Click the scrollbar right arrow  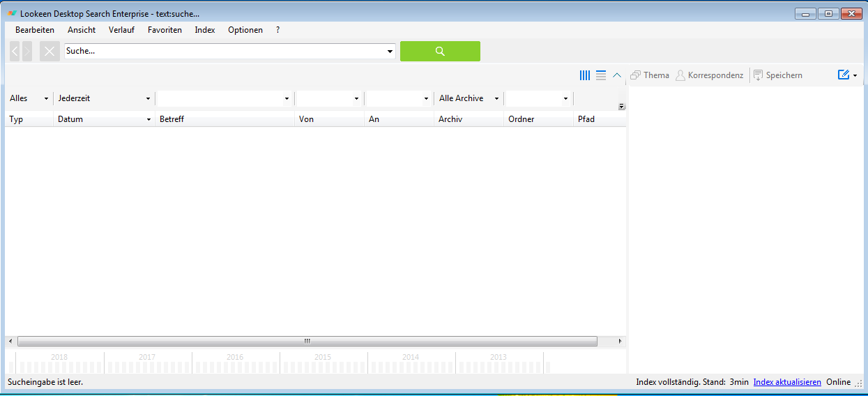[x=620, y=342]
